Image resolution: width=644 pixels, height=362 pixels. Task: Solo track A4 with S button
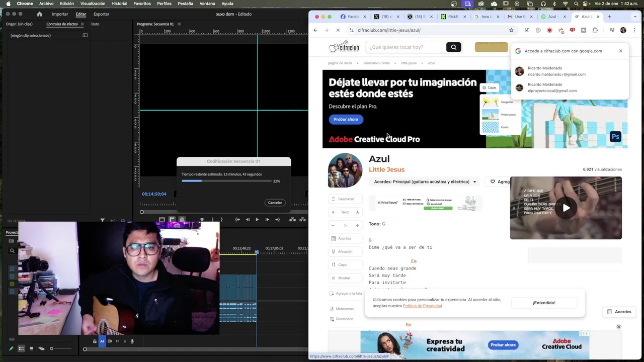point(125,341)
